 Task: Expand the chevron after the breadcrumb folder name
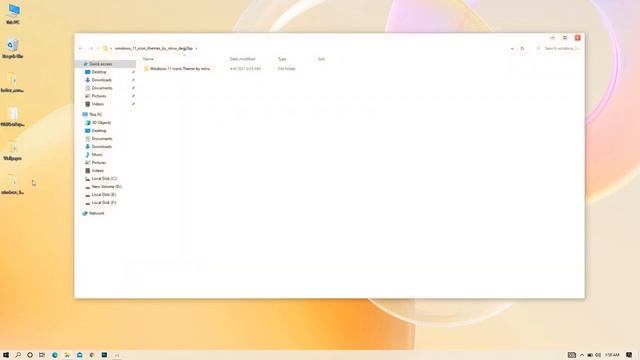pyautogui.click(x=196, y=49)
